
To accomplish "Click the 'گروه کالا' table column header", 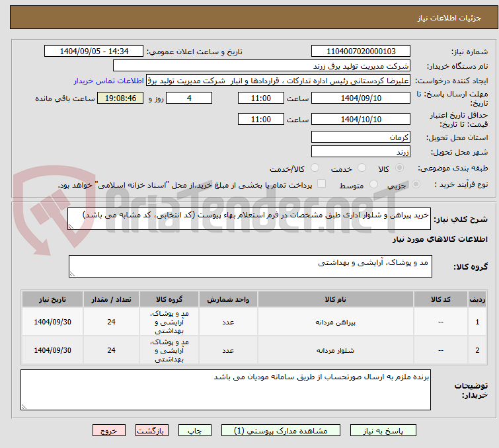I will pos(169,299).
